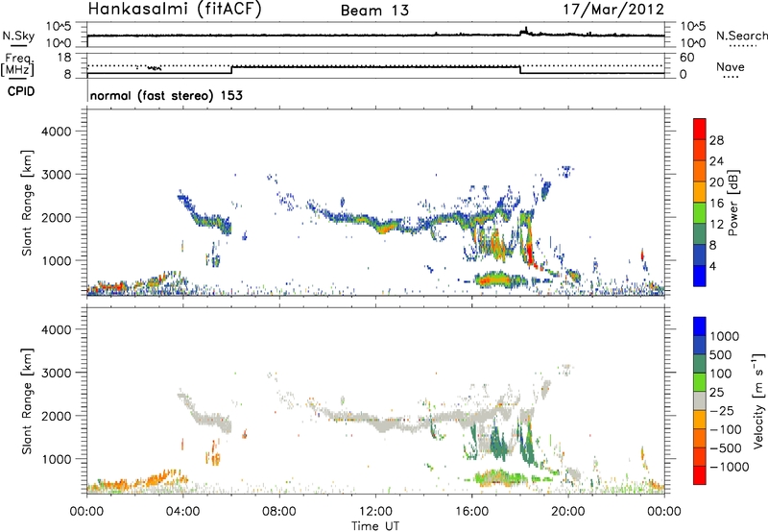Select the "4000" tick of the Power panel
Image resolution: width=768 pixels, height=532 pixels.
(56, 132)
